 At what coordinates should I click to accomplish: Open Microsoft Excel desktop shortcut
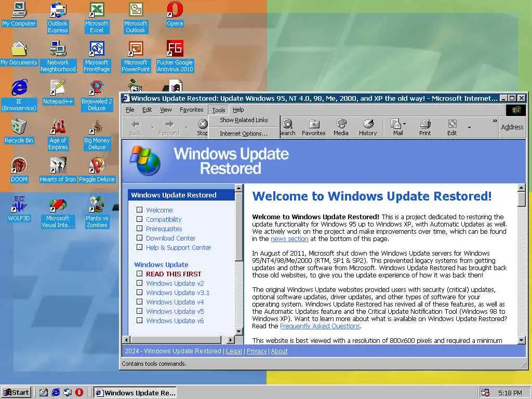pos(97,17)
